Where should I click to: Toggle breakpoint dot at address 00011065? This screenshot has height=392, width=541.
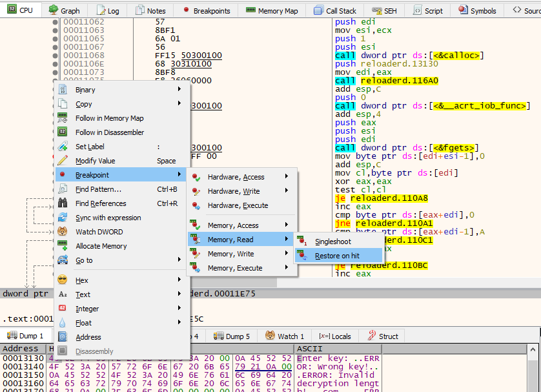click(56, 39)
